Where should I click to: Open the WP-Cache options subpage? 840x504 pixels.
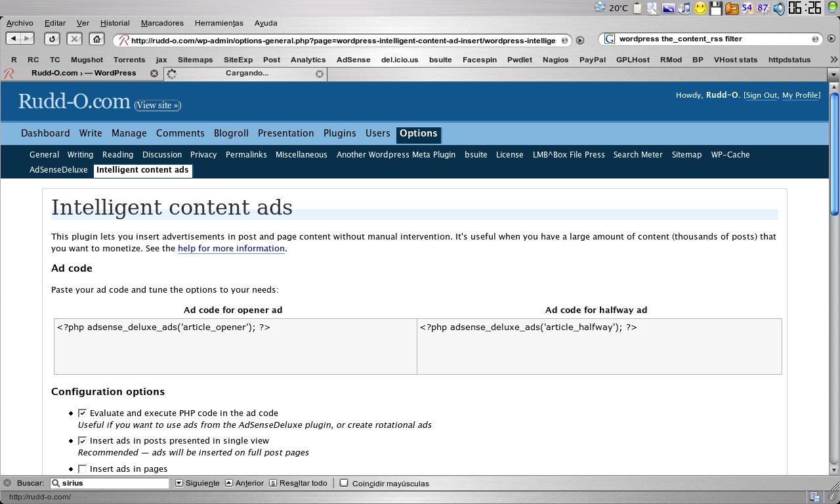730,155
